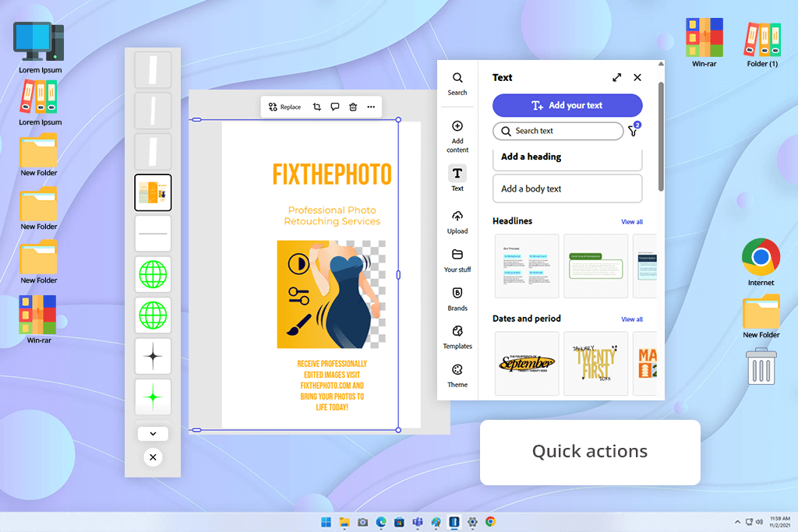
Task: Show hidden system tray icons
Action: (737, 522)
